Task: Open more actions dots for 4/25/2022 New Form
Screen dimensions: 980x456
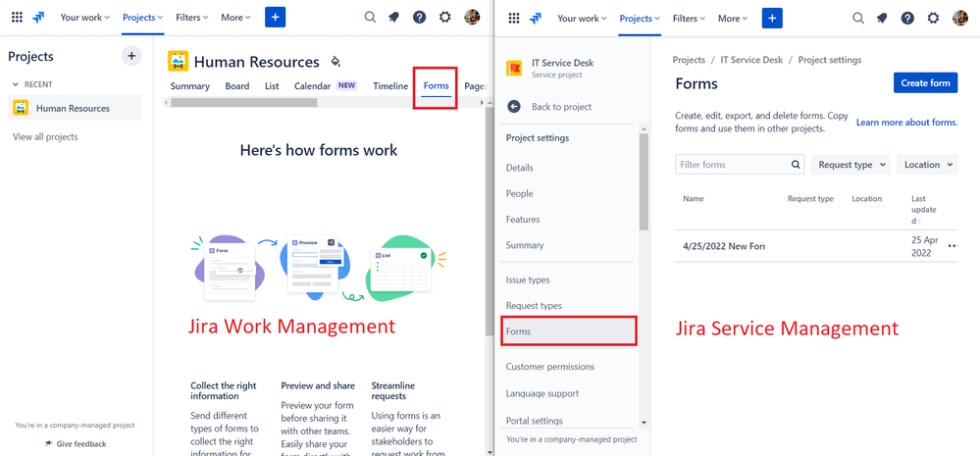Action: click(x=953, y=246)
